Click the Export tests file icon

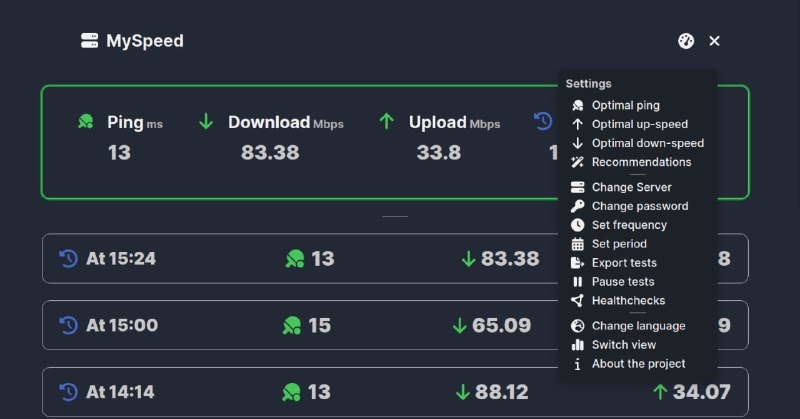577,263
